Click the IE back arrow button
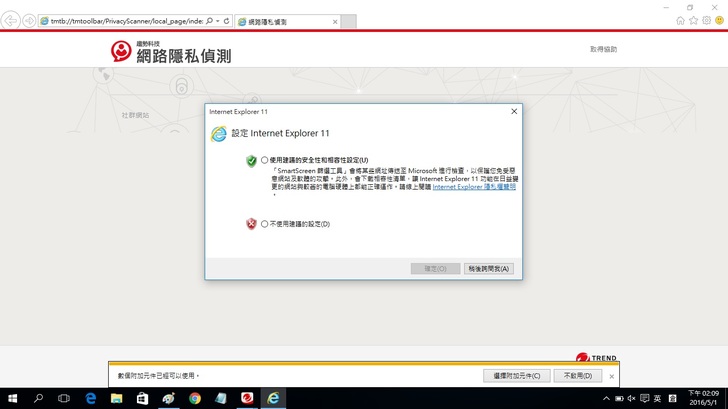Screen dimensions: 728x409 click(x=11, y=20)
